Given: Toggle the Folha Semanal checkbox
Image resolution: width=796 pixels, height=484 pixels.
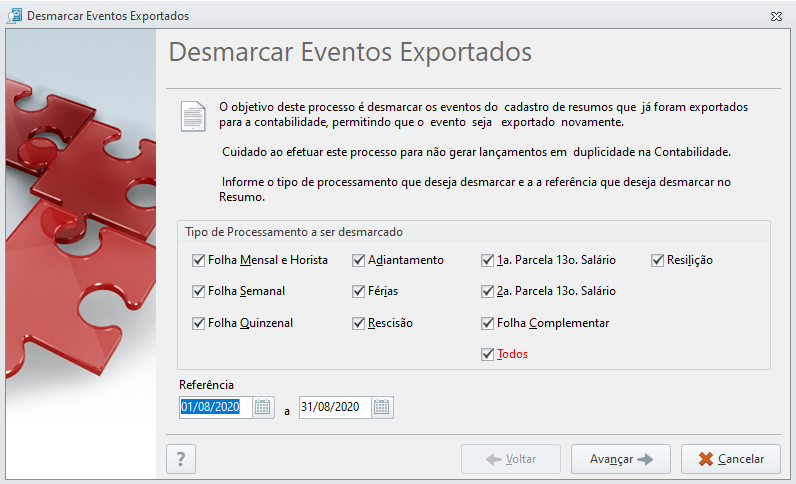Looking at the screenshot, I should point(198,292).
